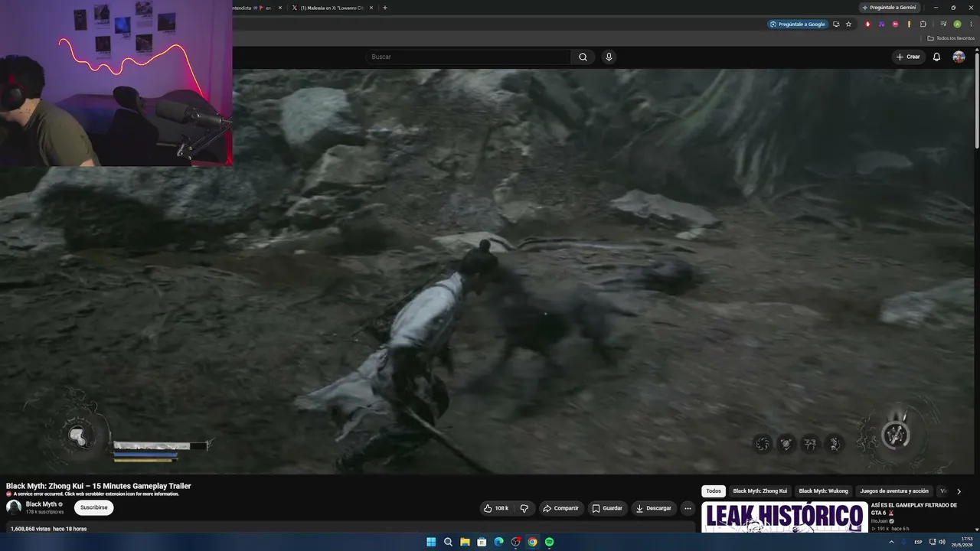Close the Mallesia en X browser tab
Screen dimensions: 980x551
point(371,8)
